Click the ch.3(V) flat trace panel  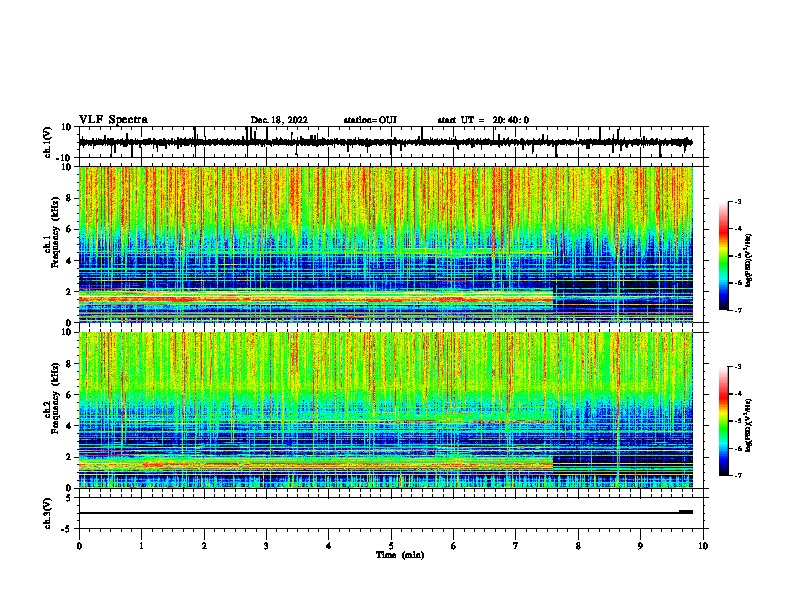point(393,513)
